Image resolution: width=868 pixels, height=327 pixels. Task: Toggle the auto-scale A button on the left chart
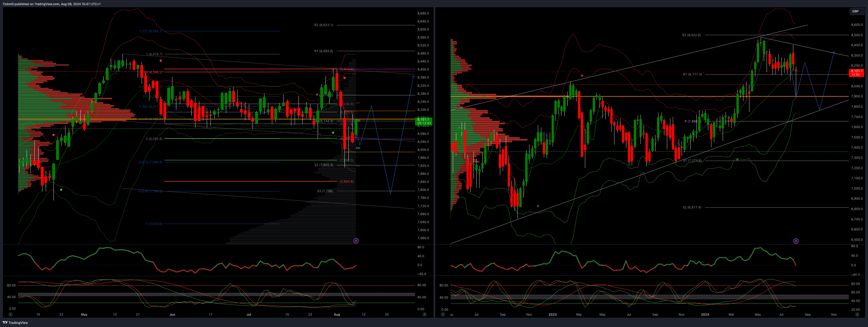(424, 314)
